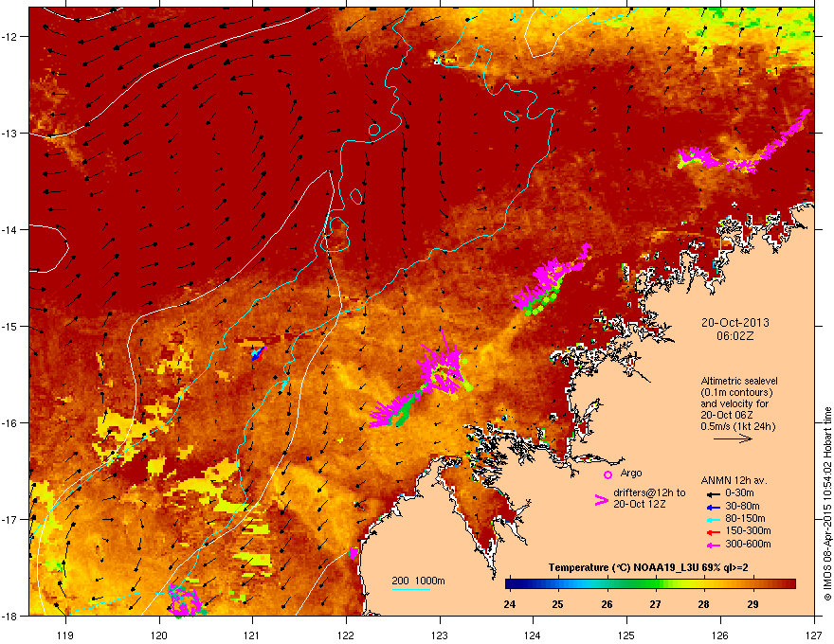The width and height of the screenshot is (834, 644).
Task: Click the 0-30m depth label
Action: click(x=739, y=493)
